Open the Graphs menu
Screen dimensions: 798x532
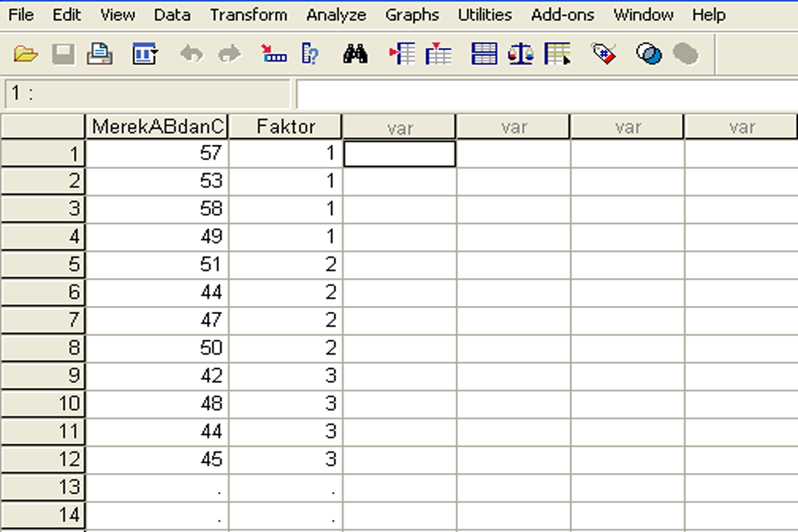pos(412,14)
